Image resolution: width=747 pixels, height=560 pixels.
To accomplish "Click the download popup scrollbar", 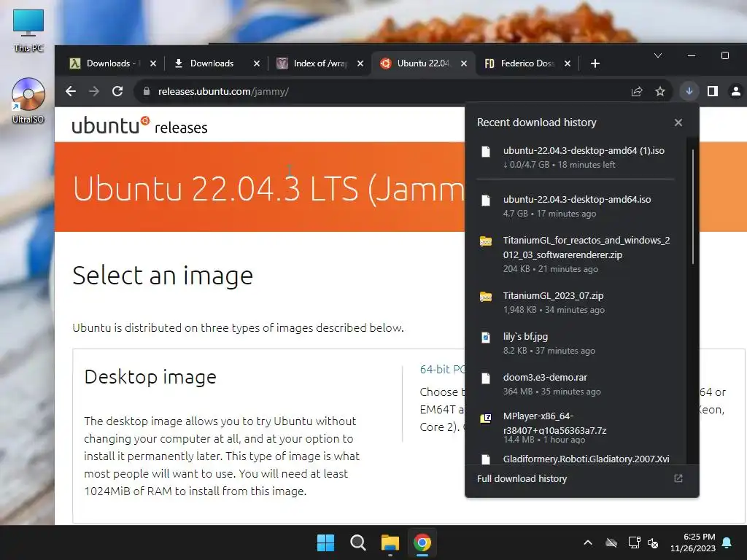I will coord(693,206).
